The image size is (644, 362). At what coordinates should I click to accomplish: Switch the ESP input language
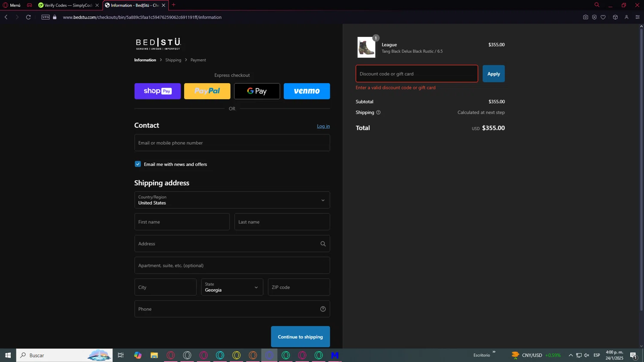tap(597, 355)
